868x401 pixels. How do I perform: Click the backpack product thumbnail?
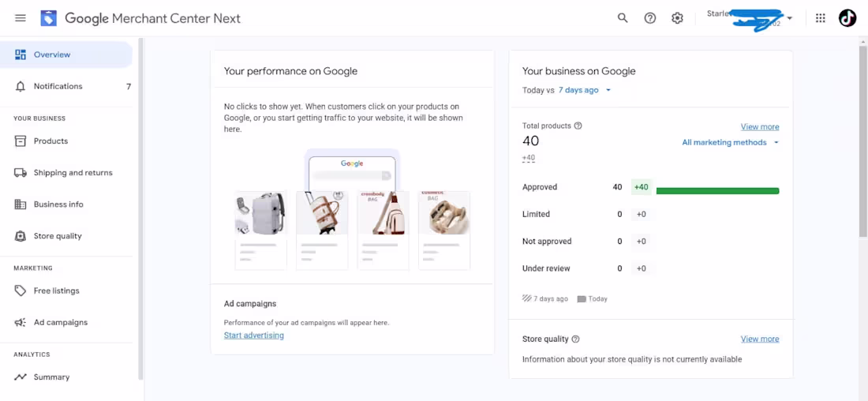click(x=260, y=212)
